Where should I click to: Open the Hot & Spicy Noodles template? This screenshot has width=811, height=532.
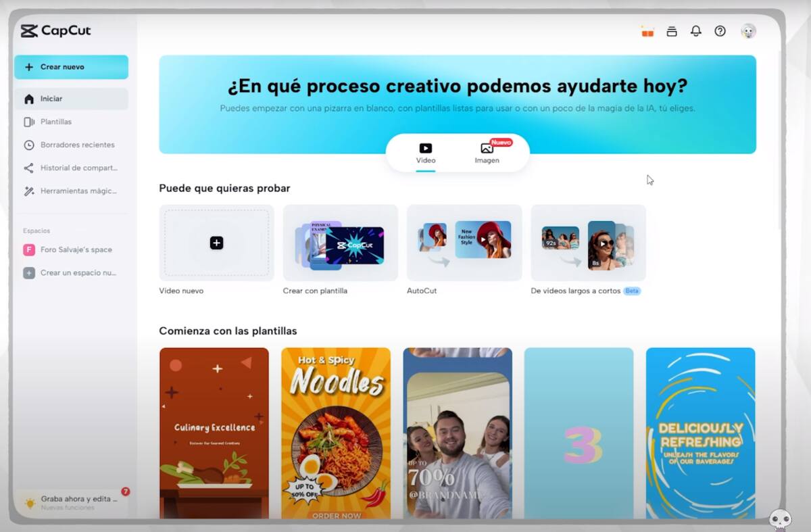(x=336, y=433)
